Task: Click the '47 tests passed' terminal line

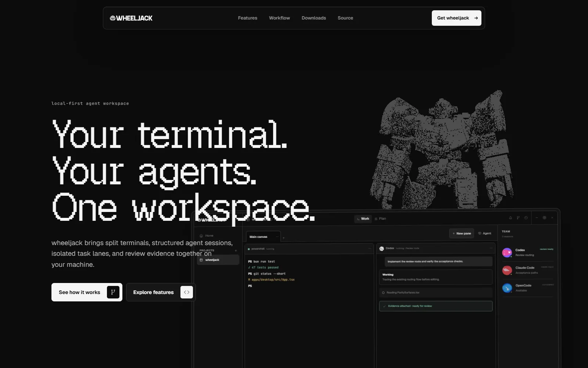Action: pos(263,268)
